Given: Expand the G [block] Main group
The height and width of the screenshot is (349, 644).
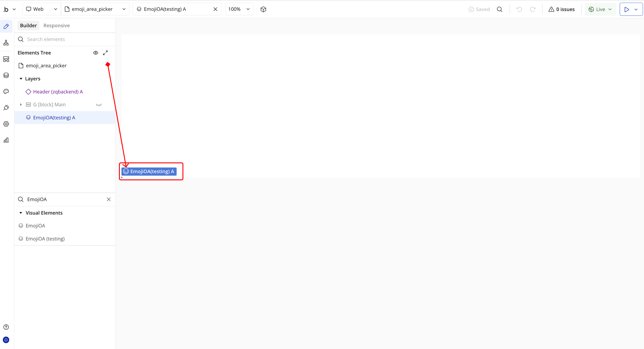Looking at the screenshot, I should point(21,104).
